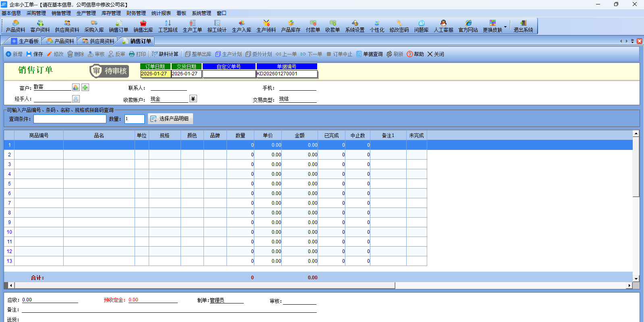Click the customer picker icon beside 客户 field
Viewport: 644px width, 322px height.
pos(76,87)
